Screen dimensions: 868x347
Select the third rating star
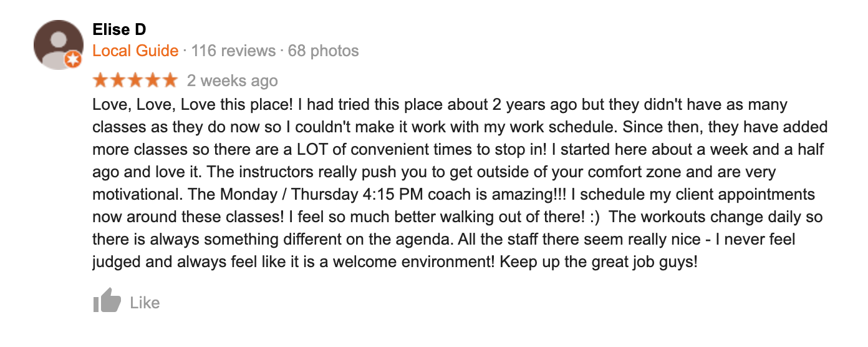tap(135, 81)
